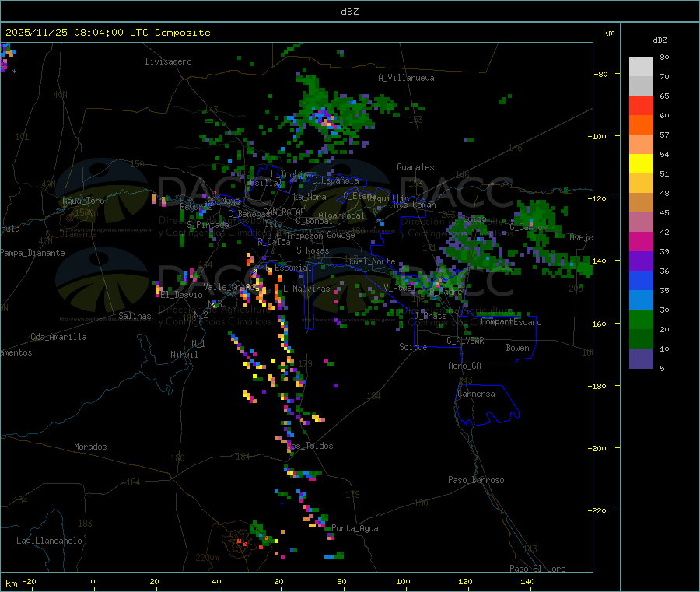Click the 'Carmensa' map label
The width and height of the screenshot is (700, 592).
(x=476, y=394)
